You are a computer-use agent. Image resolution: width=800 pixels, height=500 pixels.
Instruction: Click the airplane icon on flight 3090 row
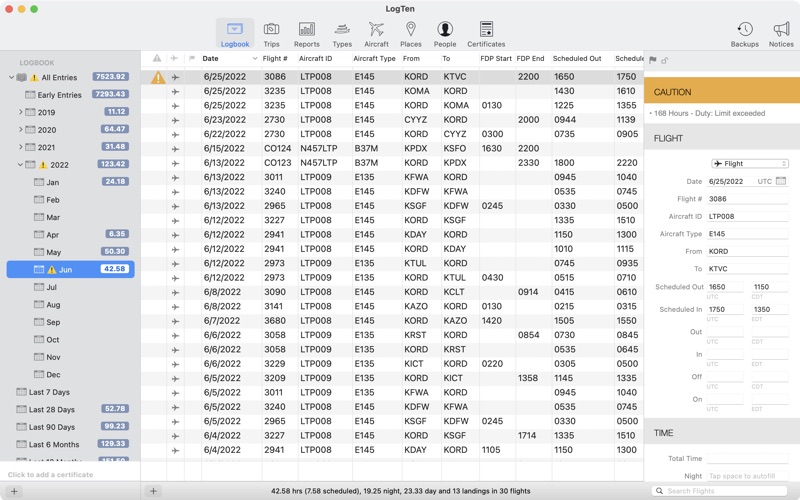point(175,292)
